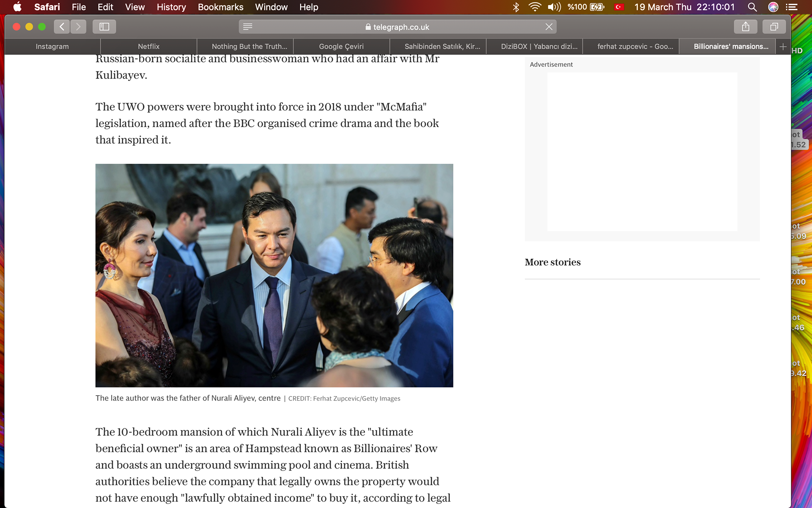The height and width of the screenshot is (508, 812).
Task: Toggle the Bluetooth status menu
Action: coord(516,7)
